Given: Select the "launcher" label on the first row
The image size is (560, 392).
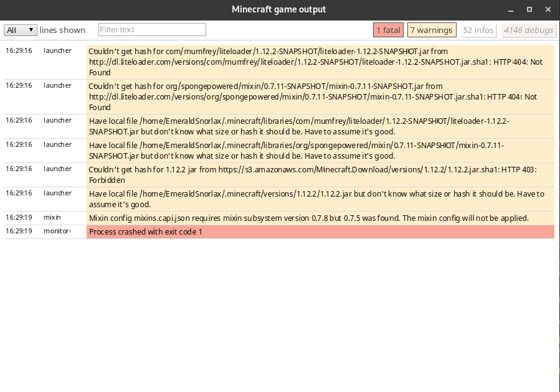Looking at the screenshot, I should [x=57, y=50].
